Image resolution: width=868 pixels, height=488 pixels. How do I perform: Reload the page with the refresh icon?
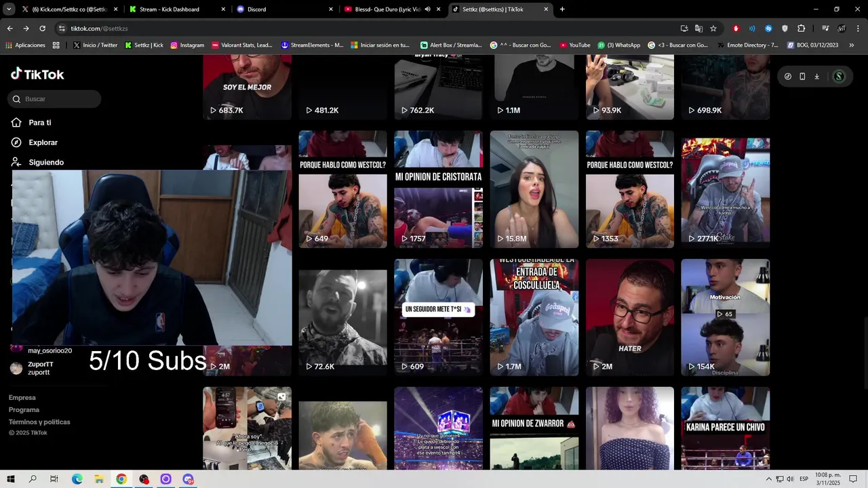pyautogui.click(x=42, y=28)
